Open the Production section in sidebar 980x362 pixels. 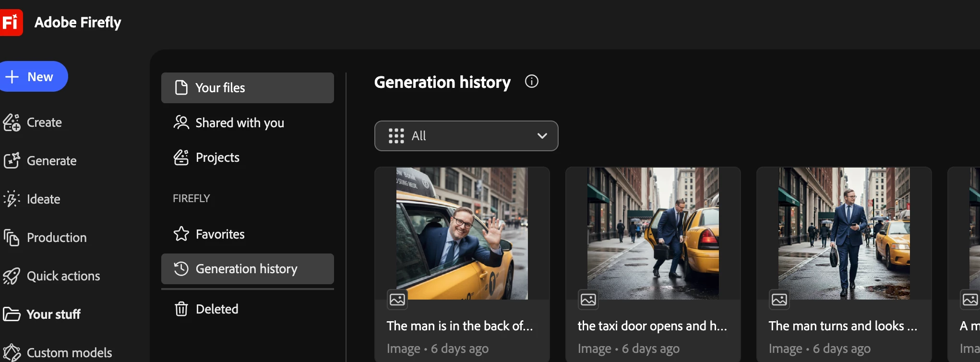45,238
